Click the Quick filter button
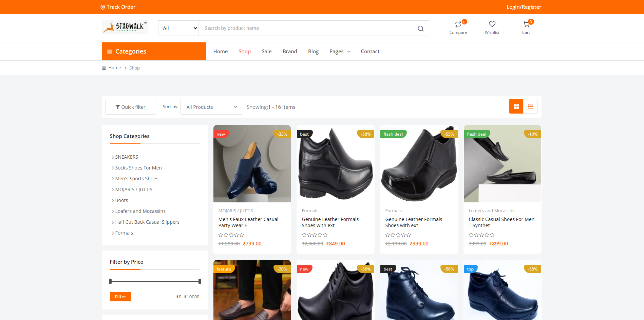Image resolution: width=644 pixels, height=320 pixels. [x=131, y=107]
